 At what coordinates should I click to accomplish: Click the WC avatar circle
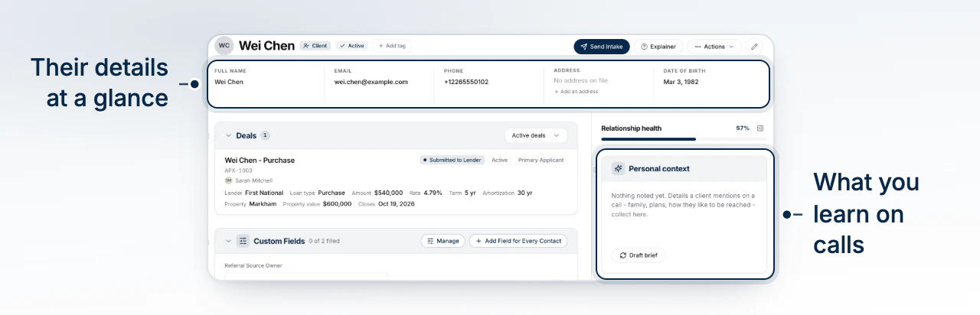point(224,46)
